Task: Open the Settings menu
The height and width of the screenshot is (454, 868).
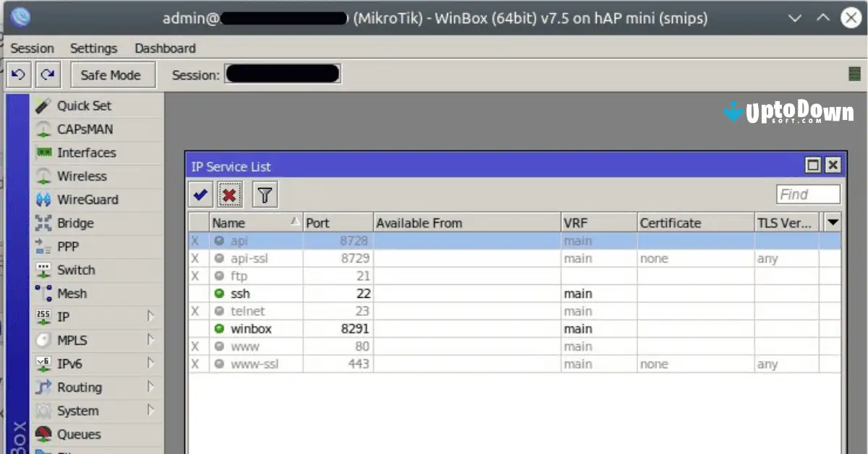Action: (x=93, y=48)
